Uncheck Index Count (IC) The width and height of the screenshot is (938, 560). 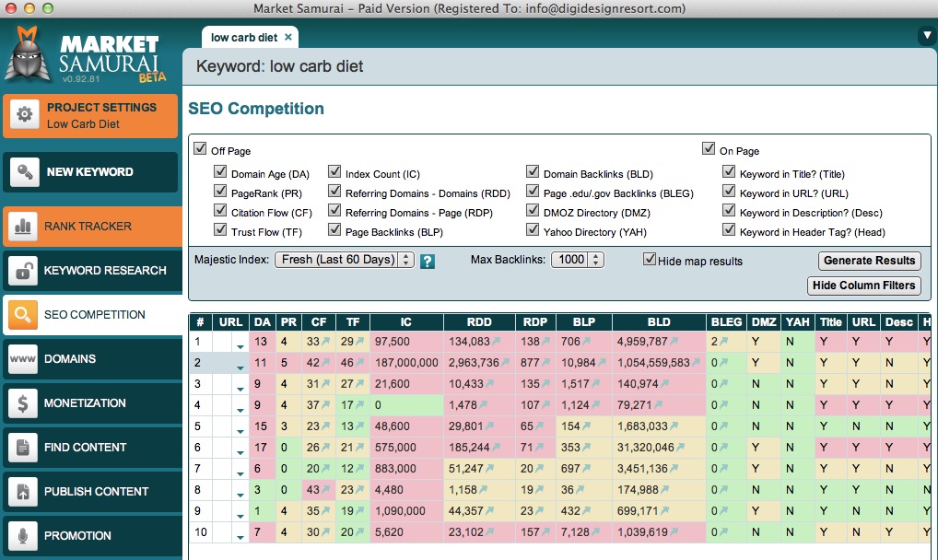(x=334, y=171)
